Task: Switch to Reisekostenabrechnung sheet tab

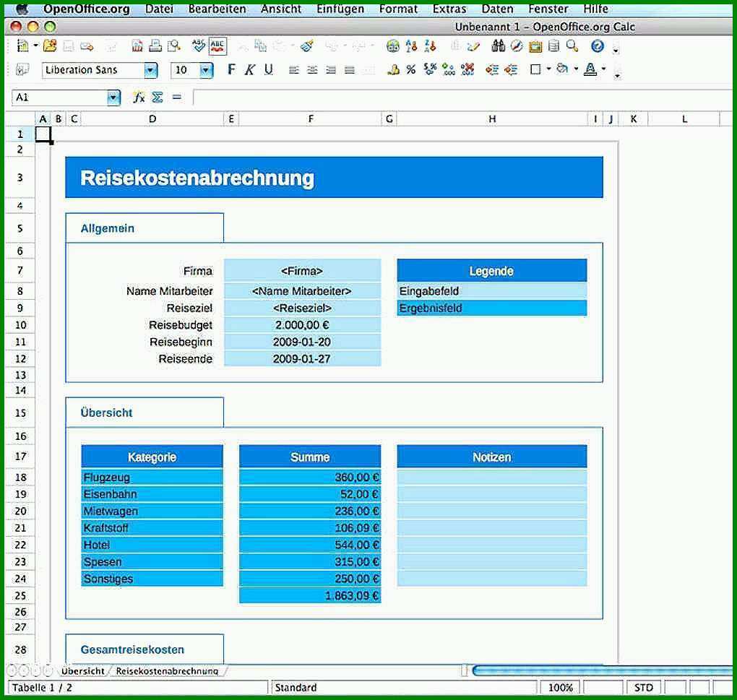Action: coord(168,671)
